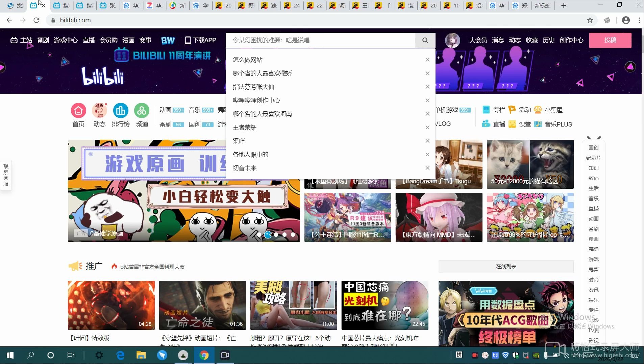Open 番剧 in top navigation
The height and width of the screenshot is (364, 644).
pos(43,40)
